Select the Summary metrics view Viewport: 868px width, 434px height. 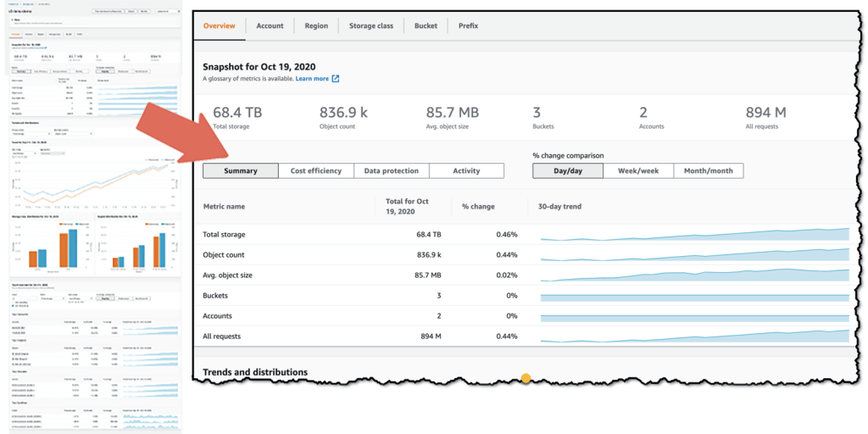(240, 170)
